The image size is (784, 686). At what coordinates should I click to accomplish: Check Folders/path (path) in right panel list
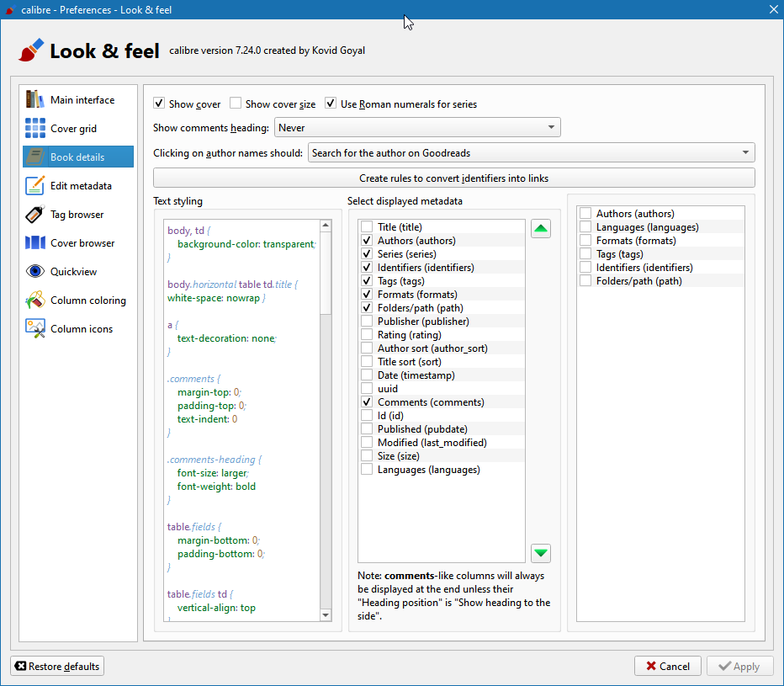coord(585,280)
